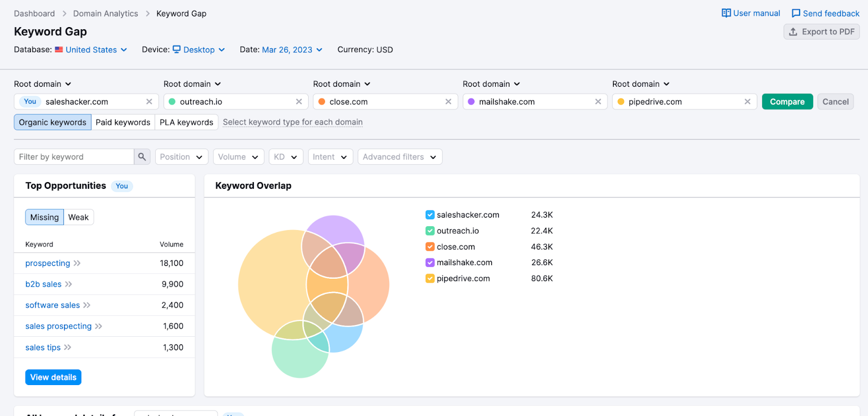The image size is (868, 416).
Task: Open the User manual book icon
Action: coord(726,13)
